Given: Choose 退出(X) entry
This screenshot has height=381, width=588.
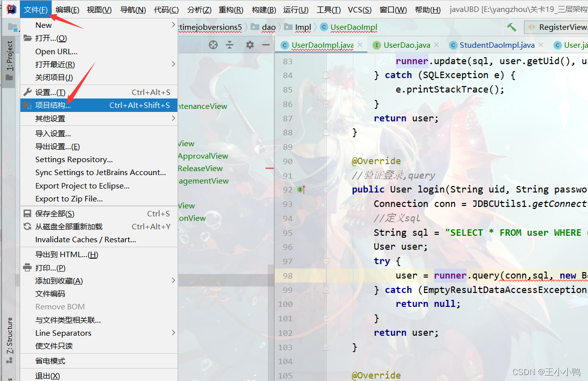Looking at the screenshot, I should tap(99, 376).
